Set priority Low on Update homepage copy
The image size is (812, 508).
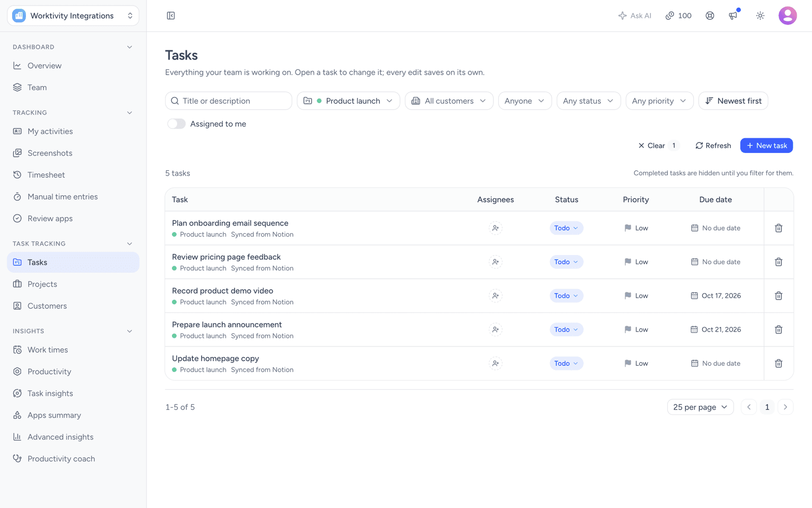(x=636, y=363)
